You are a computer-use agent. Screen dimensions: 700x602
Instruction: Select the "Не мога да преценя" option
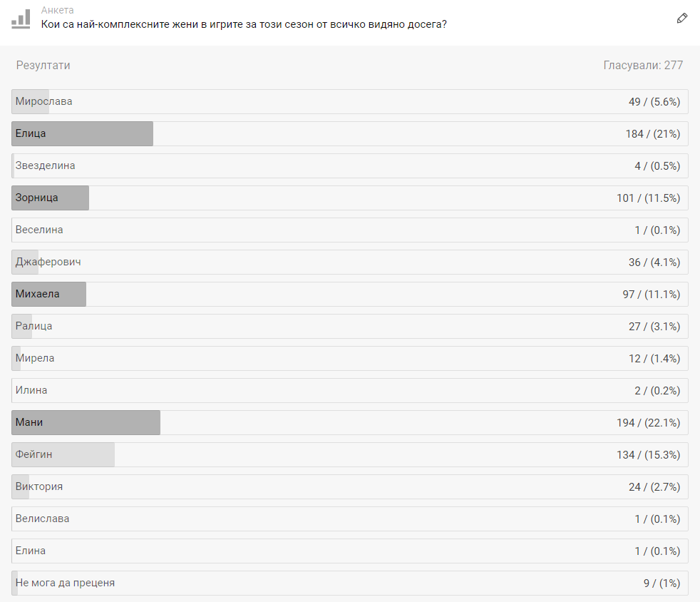coord(349,583)
